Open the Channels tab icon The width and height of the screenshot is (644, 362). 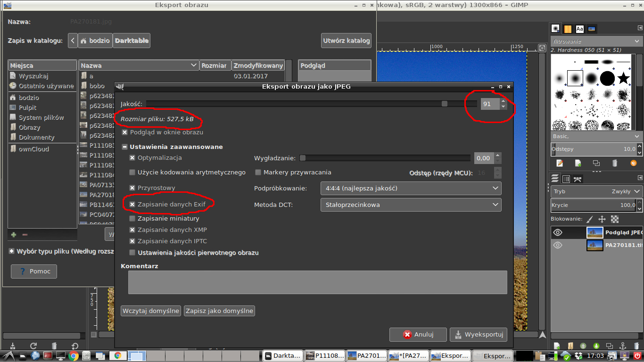tap(566, 179)
